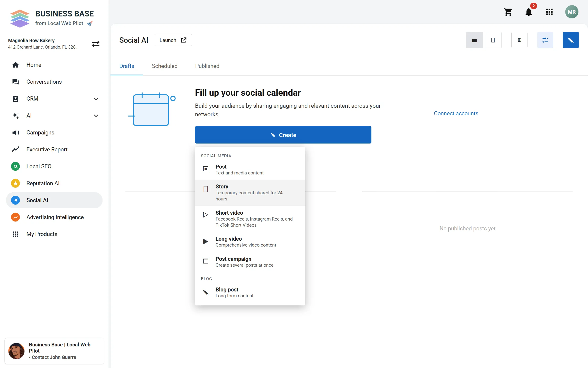Open Executive Report in sidebar
Viewport: 588px width, 368px height.
tap(54, 149)
